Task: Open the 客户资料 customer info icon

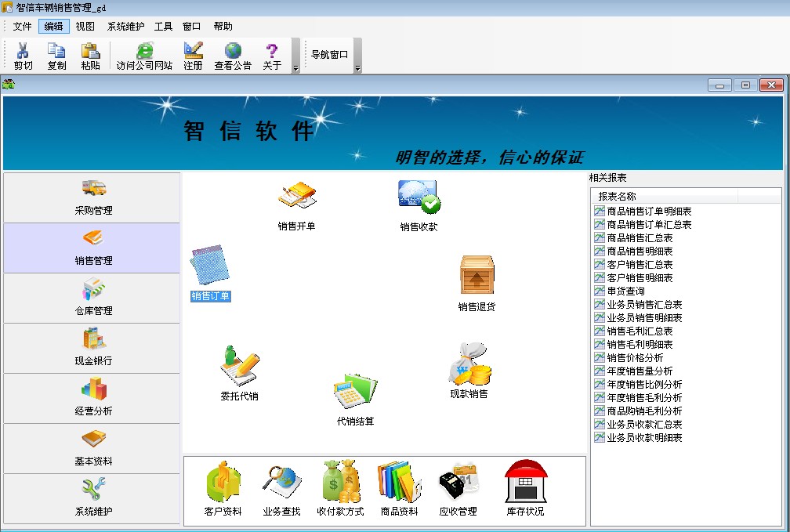Action: point(223,481)
